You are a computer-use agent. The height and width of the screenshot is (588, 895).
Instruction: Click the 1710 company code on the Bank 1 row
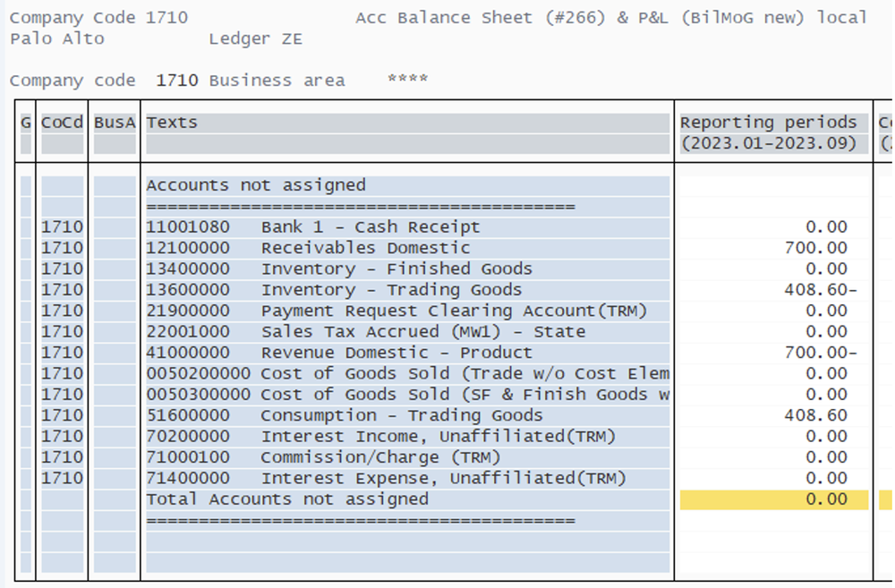click(x=61, y=226)
